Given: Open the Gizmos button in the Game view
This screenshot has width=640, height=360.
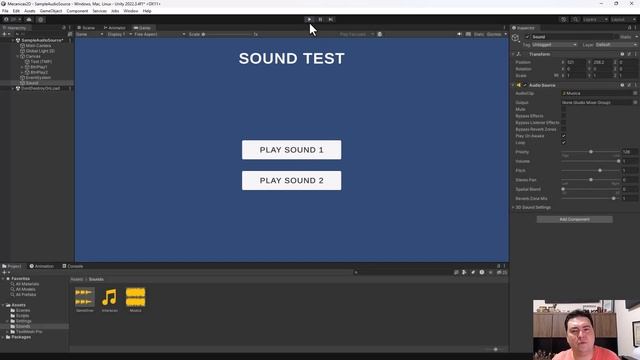Looking at the screenshot, I should point(493,34).
